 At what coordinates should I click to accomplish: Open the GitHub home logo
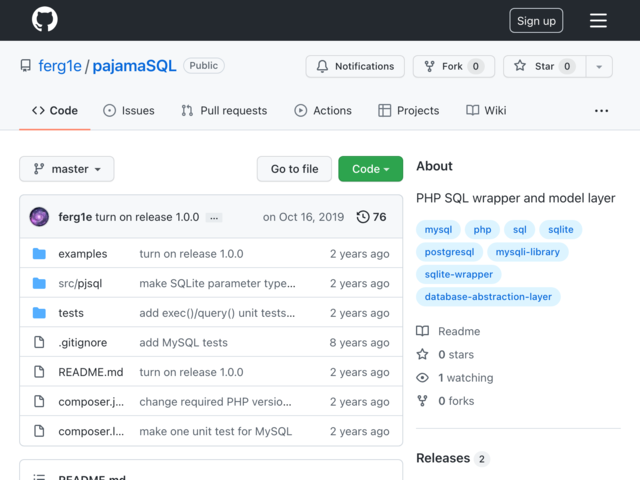point(45,19)
